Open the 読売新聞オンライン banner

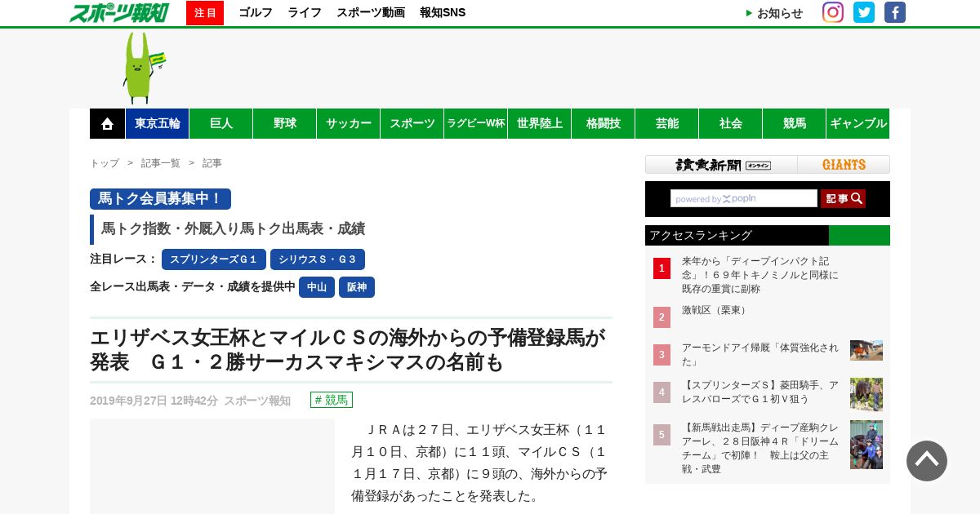pos(722,165)
